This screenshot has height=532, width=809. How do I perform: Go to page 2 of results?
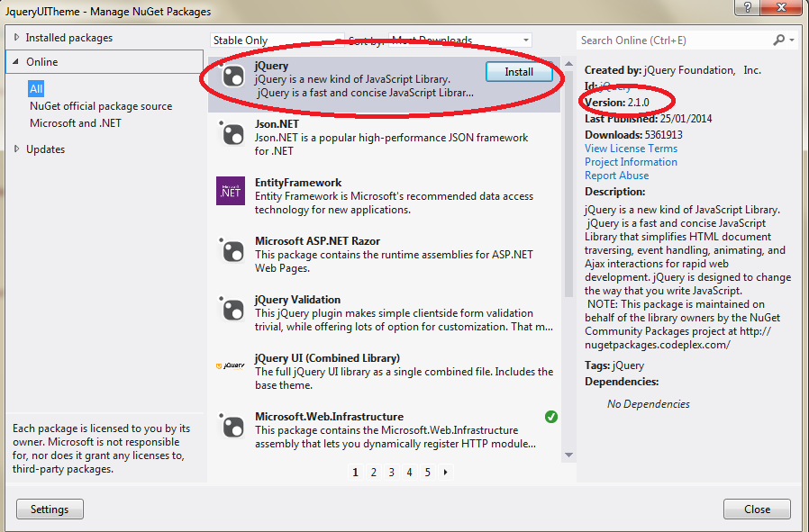[x=373, y=472]
